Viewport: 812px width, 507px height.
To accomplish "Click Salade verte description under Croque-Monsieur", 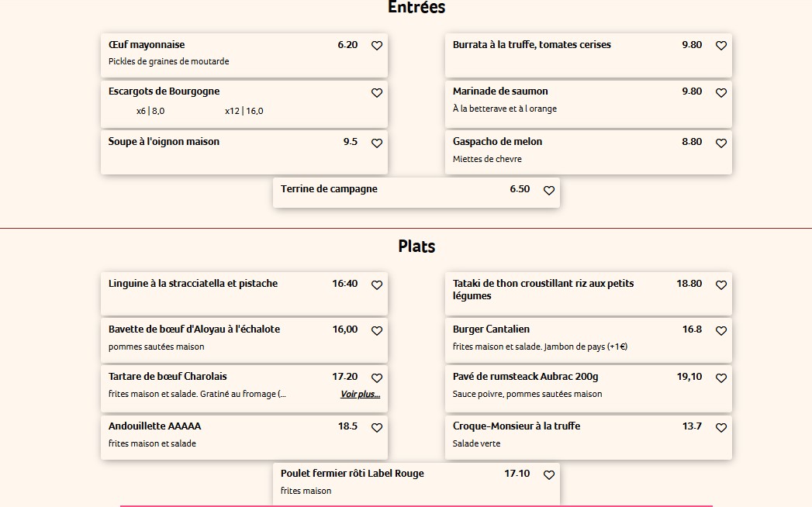I will point(476,444).
